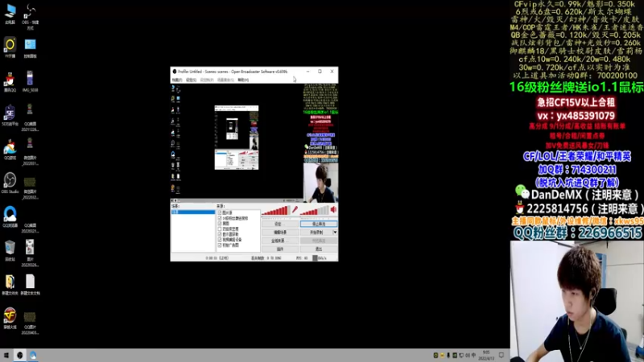The height and width of the screenshot is (362, 644).
Task: Select the QQ图片 20220403 image file icon
Action: tap(30, 323)
